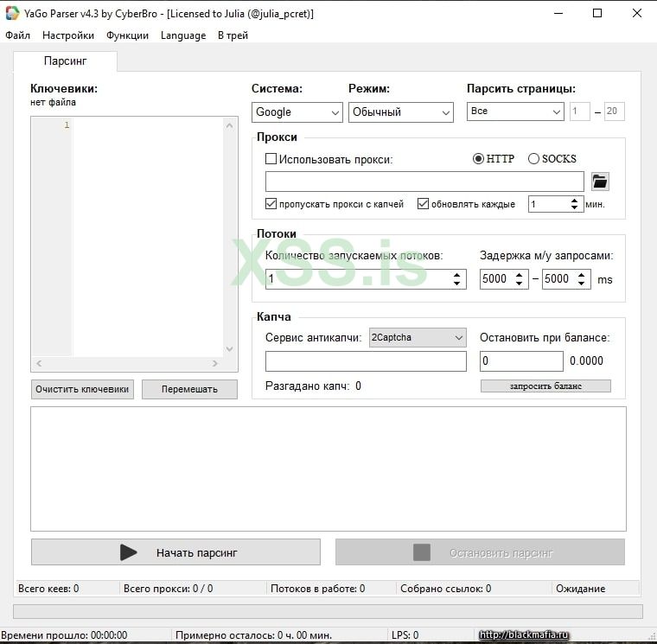Viewport: 657px width, 644px height.
Task: Click the Времени прошло: 00:00:00 text
Action: [64, 635]
